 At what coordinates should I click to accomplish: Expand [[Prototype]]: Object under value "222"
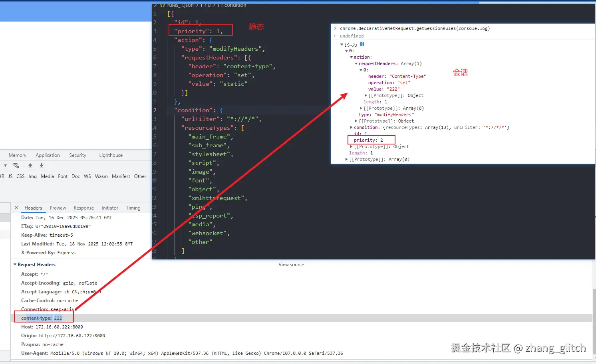(366, 95)
